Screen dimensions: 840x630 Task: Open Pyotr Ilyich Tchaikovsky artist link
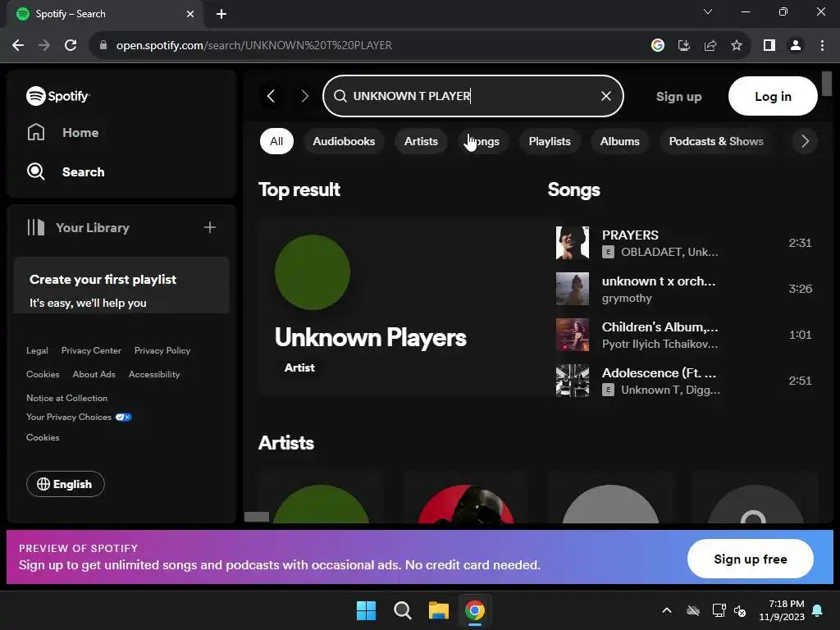tap(660, 344)
